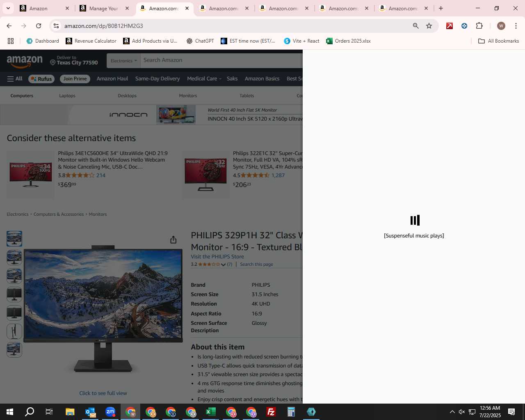The width and height of the screenshot is (525, 420).
Task: Click the share icon above product image
Action: click(x=173, y=240)
